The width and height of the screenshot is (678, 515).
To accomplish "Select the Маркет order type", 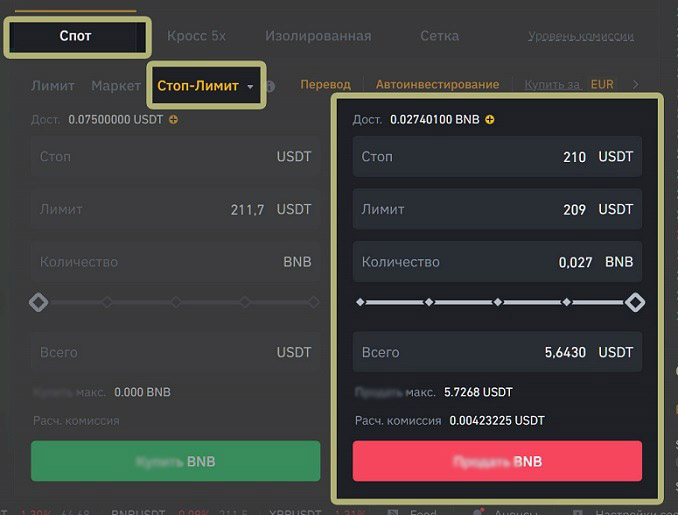I will (x=115, y=86).
